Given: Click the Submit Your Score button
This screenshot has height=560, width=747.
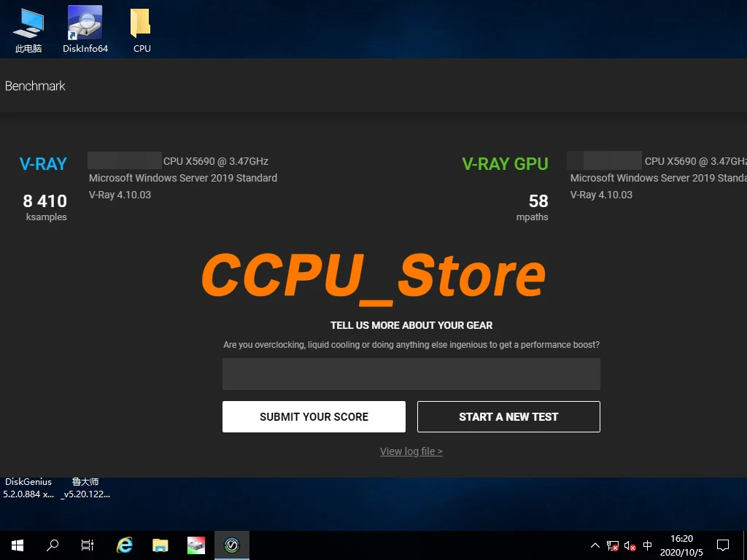Looking at the screenshot, I should pos(314,416).
